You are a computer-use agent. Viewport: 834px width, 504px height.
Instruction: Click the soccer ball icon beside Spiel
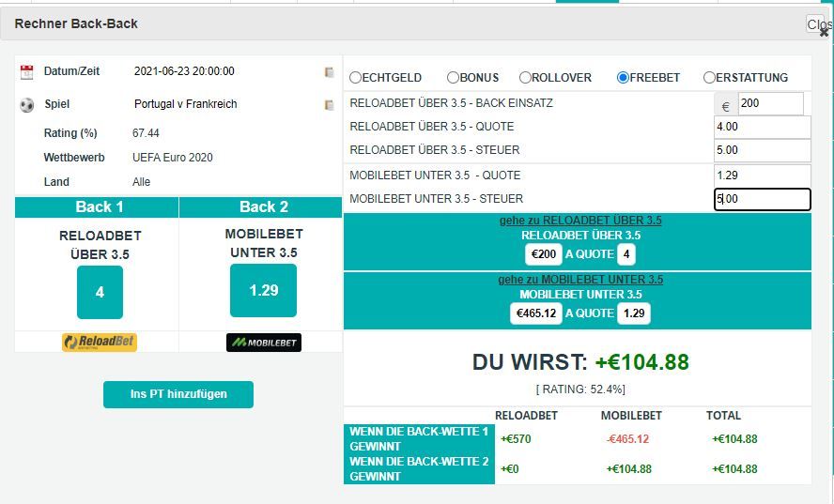[26, 105]
